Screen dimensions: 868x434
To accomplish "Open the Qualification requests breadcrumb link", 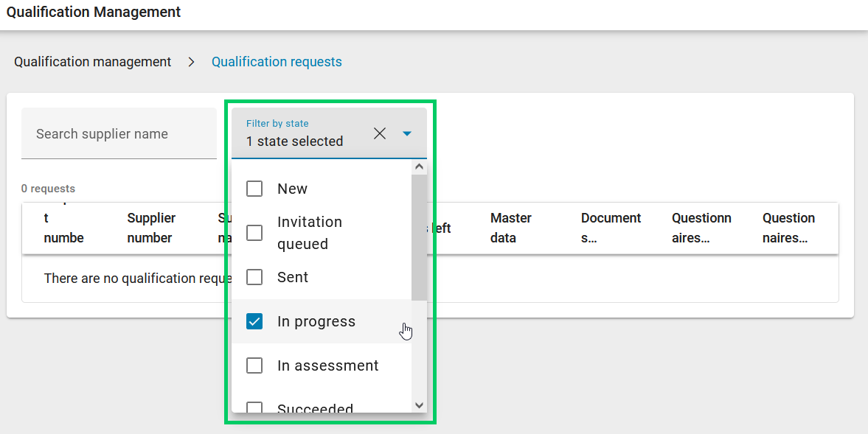I will coord(277,62).
